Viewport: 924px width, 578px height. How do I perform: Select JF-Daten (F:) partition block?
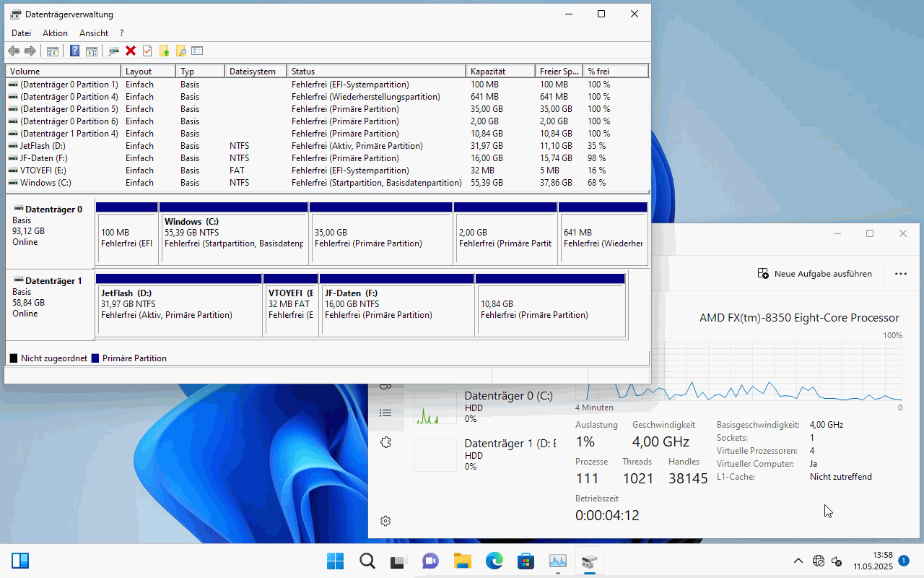tap(397, 305)
